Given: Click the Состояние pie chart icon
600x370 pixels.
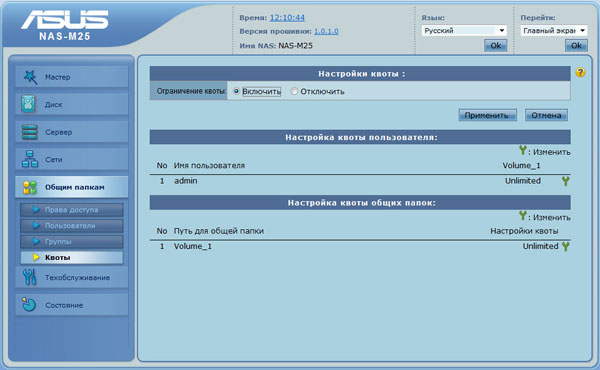Looking at the screenshot, I should point(29,305).
